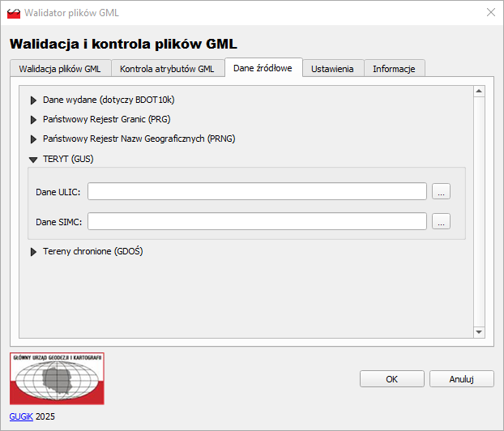Confirm the dialog with OK
This screenshot has width=504, height=431.
(391, 378)
